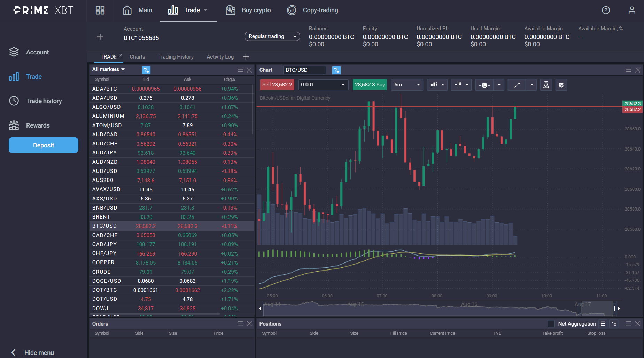Screen dimensions: 644x358
Task: Open All markets panel hamburger menu
Action: click(x=240, y=70)
